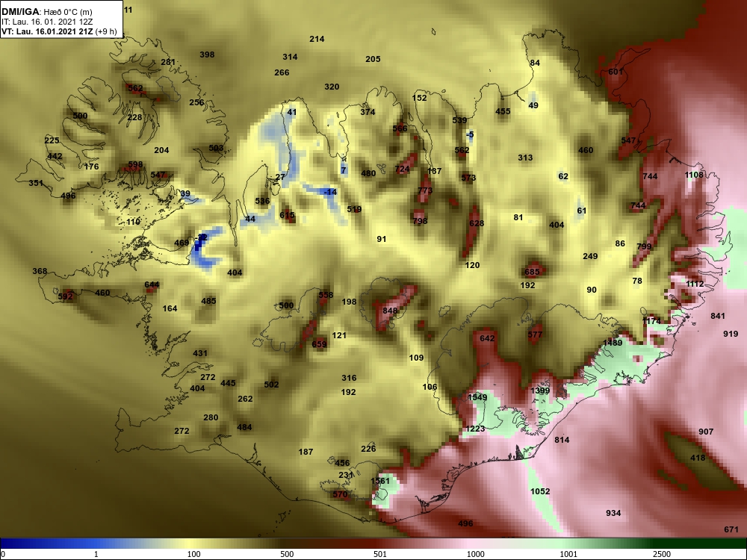Select the '100' label on the color scale
The image size is (747, 560).
point(193,554)
